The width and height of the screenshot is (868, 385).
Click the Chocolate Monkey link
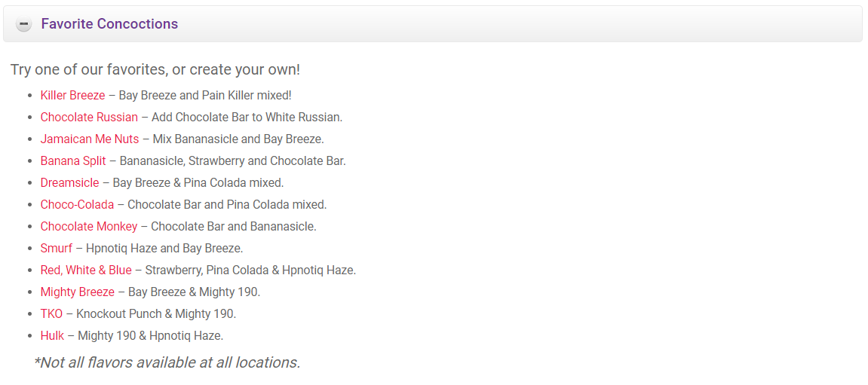pyautogui.click(x=89, y=227)
